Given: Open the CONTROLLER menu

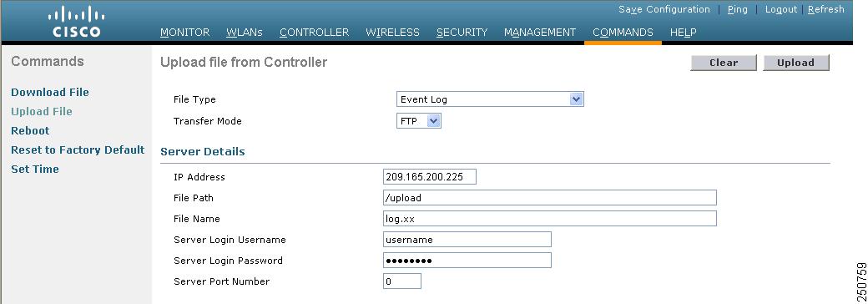Looking at the screenshot, I should point(314,33).
